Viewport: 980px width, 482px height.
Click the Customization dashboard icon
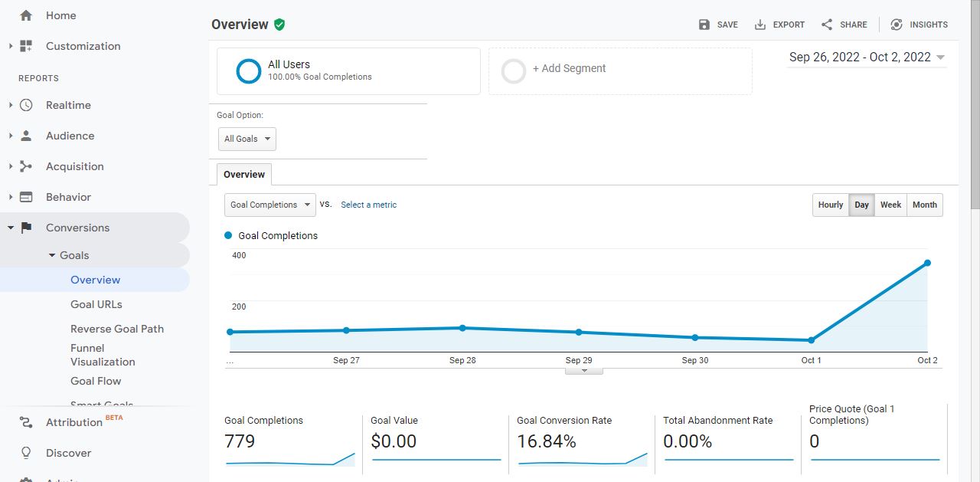click(26, 46)
